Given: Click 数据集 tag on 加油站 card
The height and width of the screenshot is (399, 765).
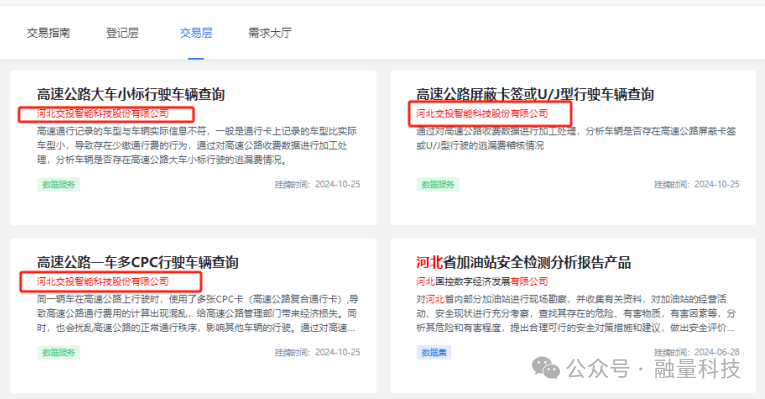Looking at the screenshot, I should 434,352.
